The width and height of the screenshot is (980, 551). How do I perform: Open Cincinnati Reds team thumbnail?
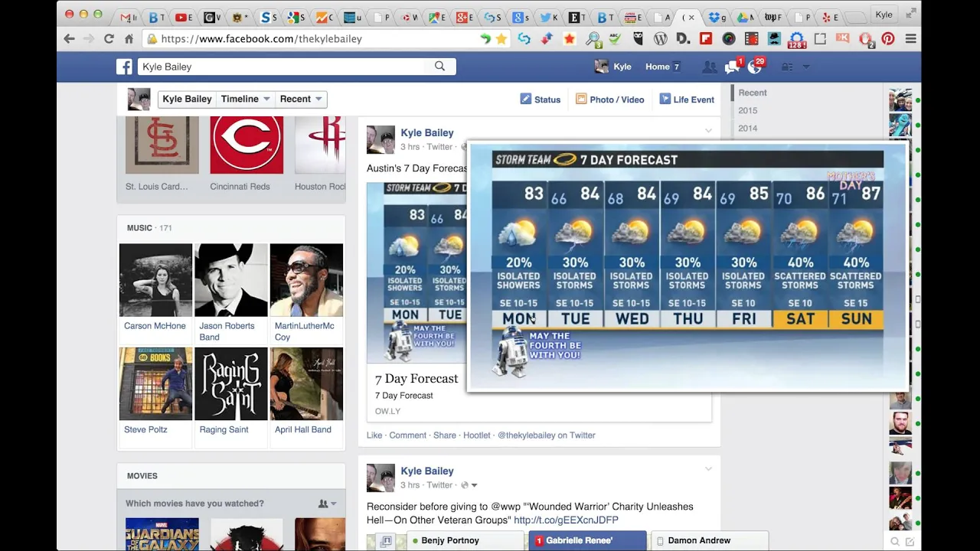247,145
